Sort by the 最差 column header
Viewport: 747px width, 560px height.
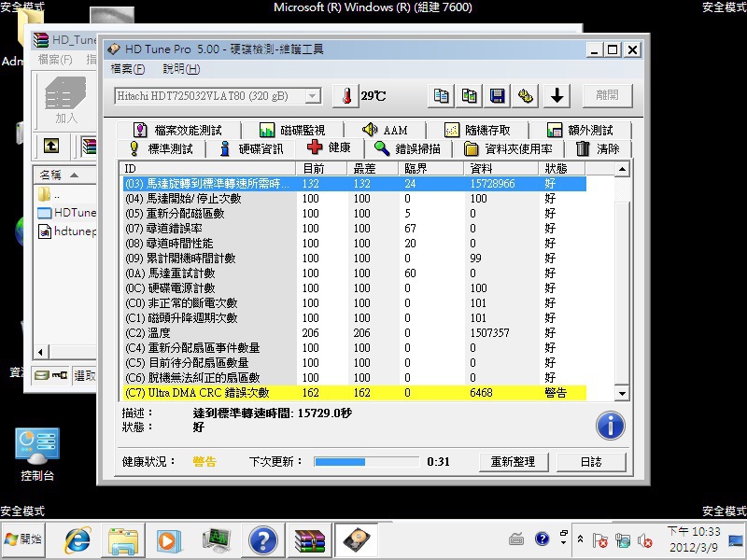coord(373,169)
